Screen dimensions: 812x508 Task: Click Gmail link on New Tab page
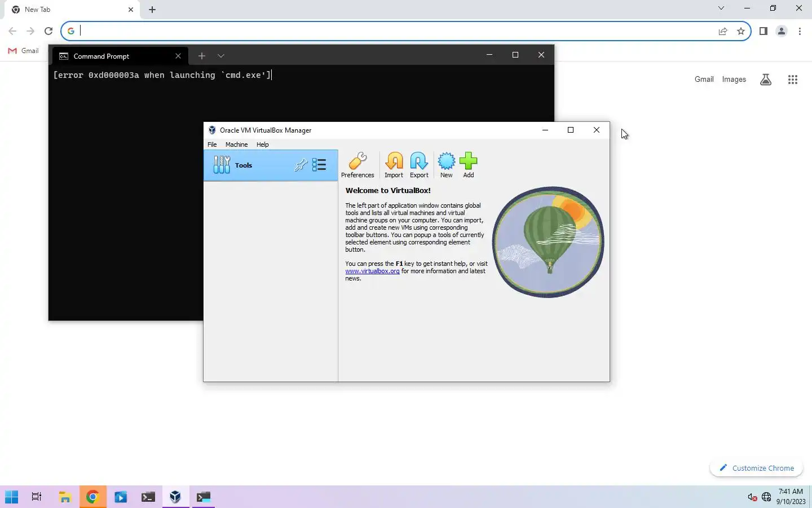coord(704,80)
